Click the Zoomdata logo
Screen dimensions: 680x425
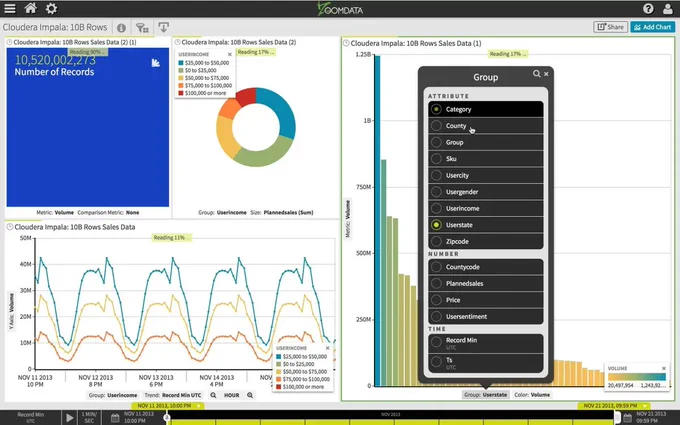click(340, 9)
